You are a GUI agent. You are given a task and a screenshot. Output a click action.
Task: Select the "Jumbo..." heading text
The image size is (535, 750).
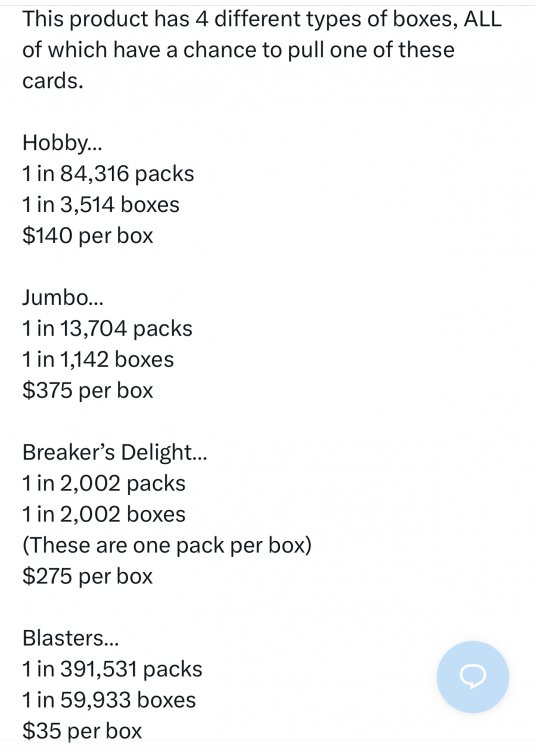point(63,298)
